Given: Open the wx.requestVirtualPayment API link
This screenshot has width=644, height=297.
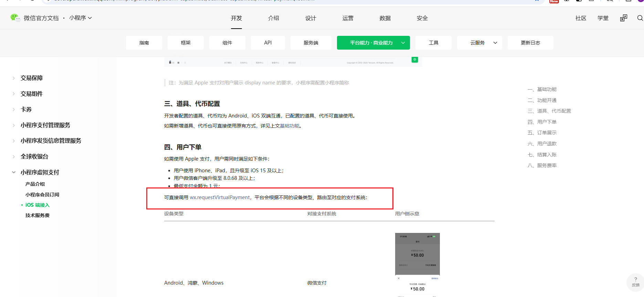Looking at the screenshot, I should tap(220, 197).
